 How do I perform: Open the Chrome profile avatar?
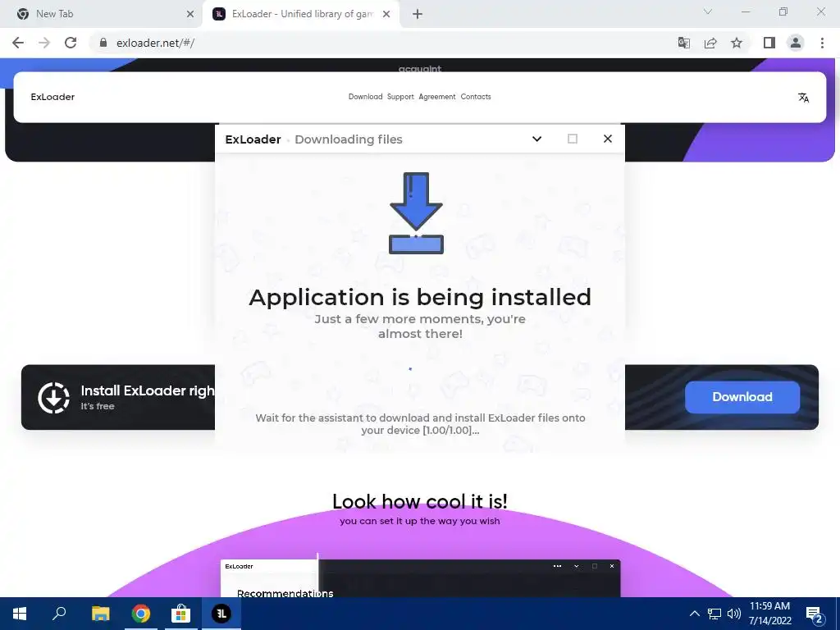(x=796, y=43)
